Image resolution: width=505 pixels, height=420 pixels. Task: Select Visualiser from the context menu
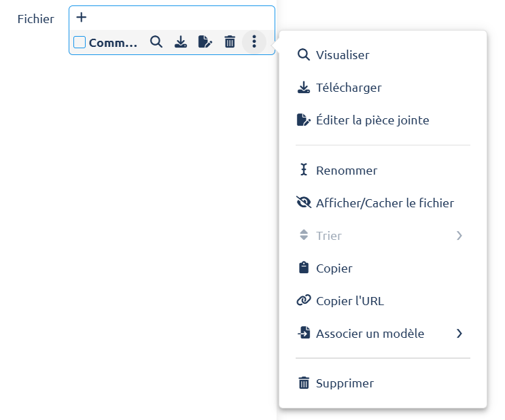342,55
